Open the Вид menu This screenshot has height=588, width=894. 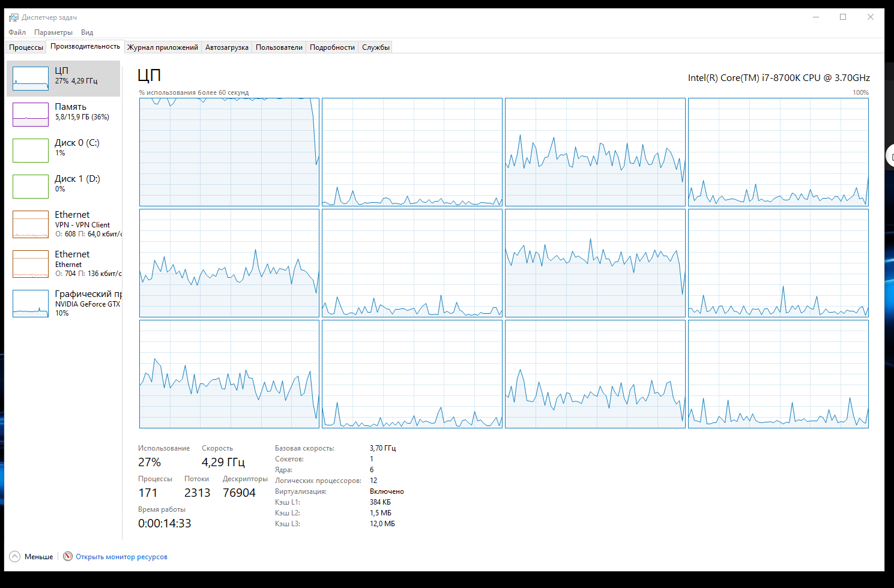pos(87,32)
